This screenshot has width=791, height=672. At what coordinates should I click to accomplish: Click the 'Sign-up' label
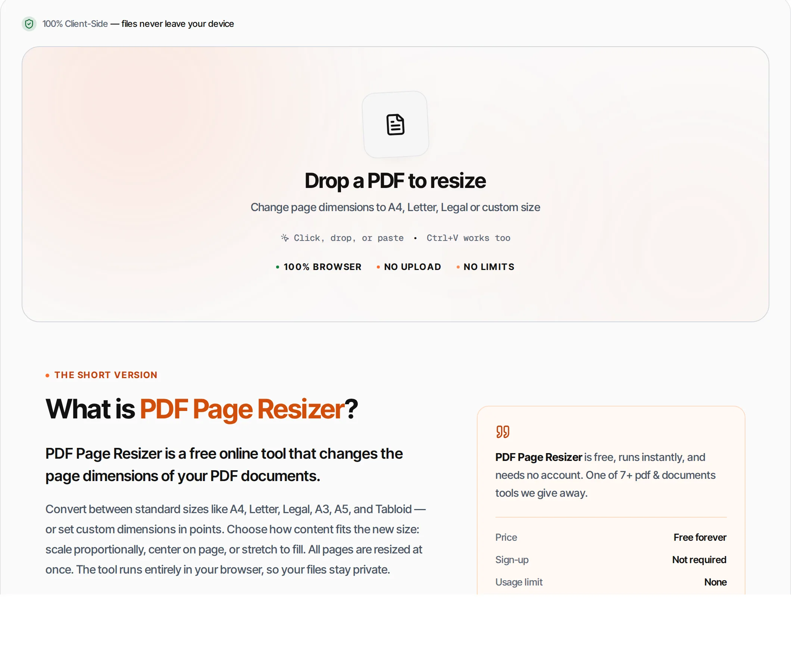(512, 560)
